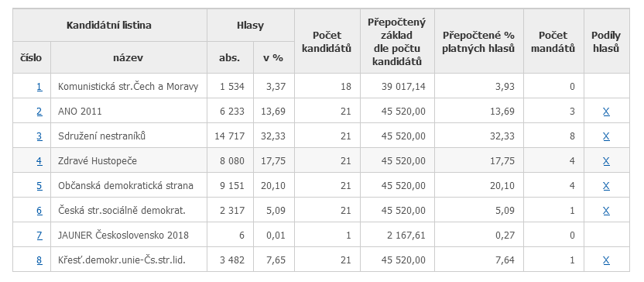
Task: Select the Sdružení nestraníků name cell
Action: pyautogui.click(x=128, y=136)
